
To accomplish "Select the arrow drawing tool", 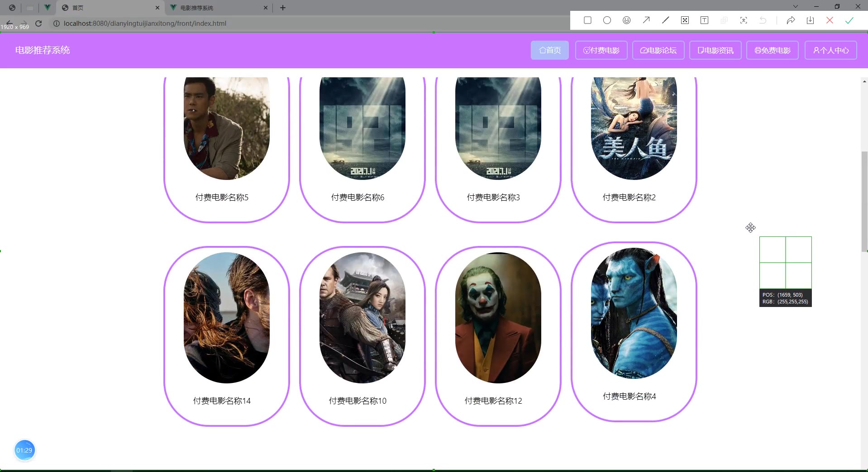I will point(646,20).
